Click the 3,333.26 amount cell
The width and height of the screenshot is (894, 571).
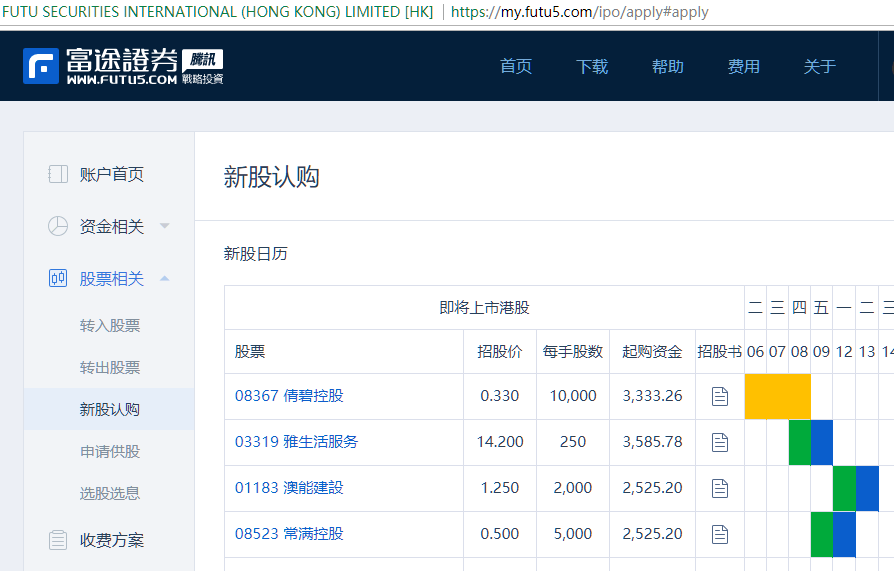coord(652,396)
